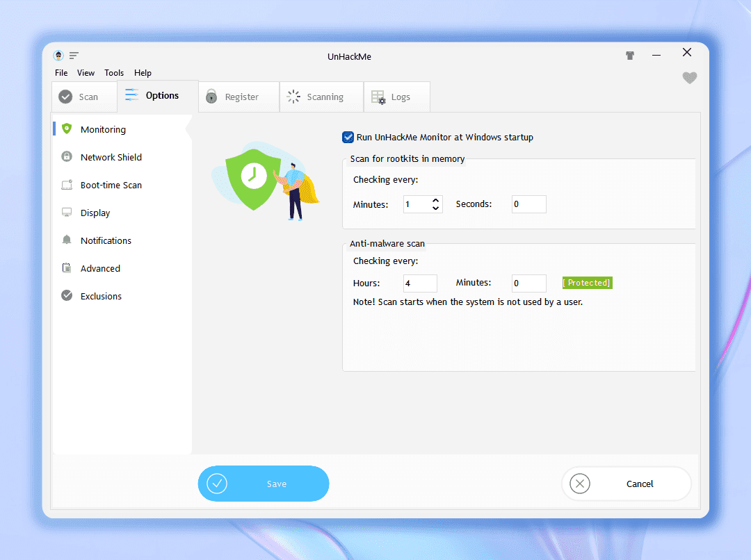Click the rootkit Minutes input field
The width and height of the screenshot is (751, 560).
coord(417,204)
